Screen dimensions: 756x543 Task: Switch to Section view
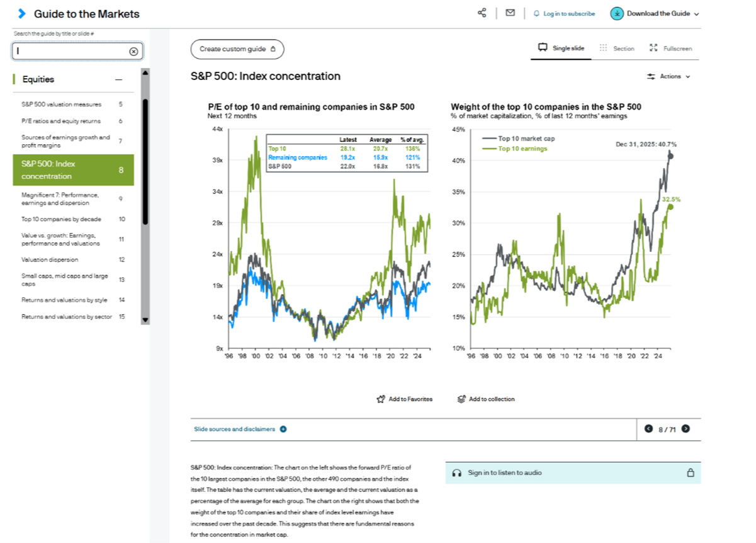click(x=617, y=49)
